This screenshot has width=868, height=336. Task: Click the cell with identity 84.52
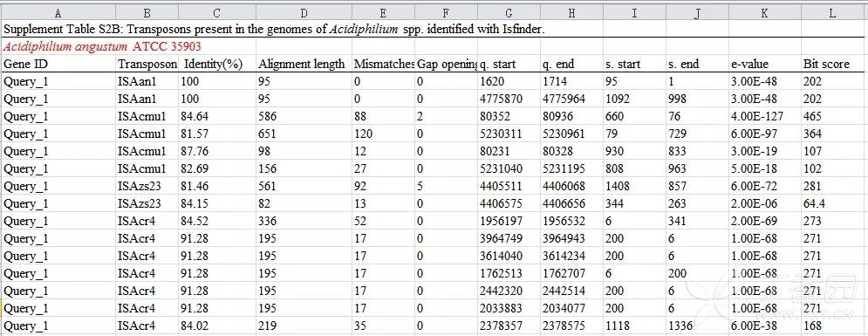pyautogui.click(x=216, y=221)
